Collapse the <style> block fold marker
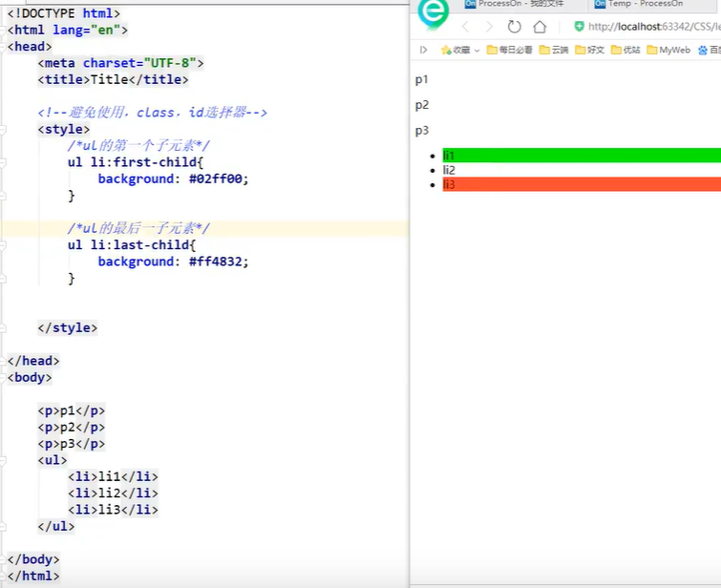The height and width of the screenshot is (588, 721). click(3, 130)
